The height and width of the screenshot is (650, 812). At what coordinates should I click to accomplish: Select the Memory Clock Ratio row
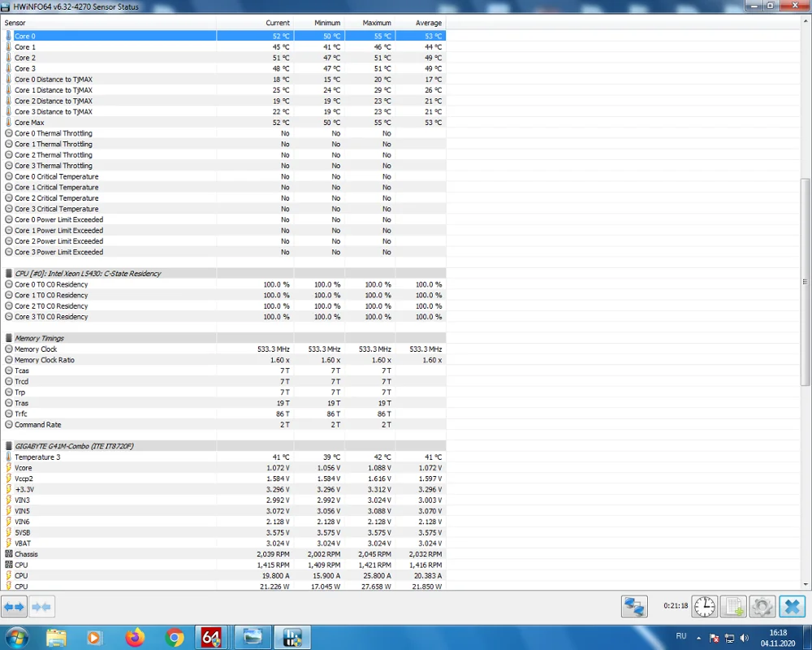tap(223, 360)
